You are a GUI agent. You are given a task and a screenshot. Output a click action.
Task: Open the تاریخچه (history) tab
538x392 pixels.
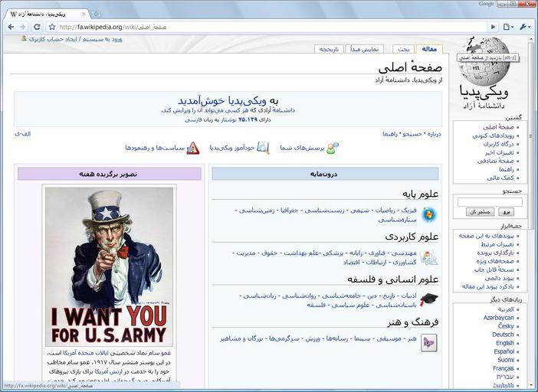(x=328, y=49)
